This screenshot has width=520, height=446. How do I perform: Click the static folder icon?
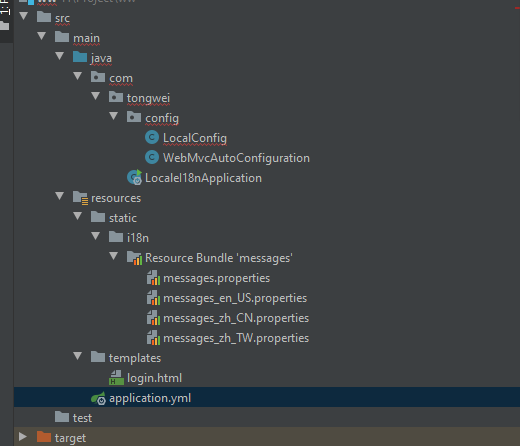pos(98,217)
